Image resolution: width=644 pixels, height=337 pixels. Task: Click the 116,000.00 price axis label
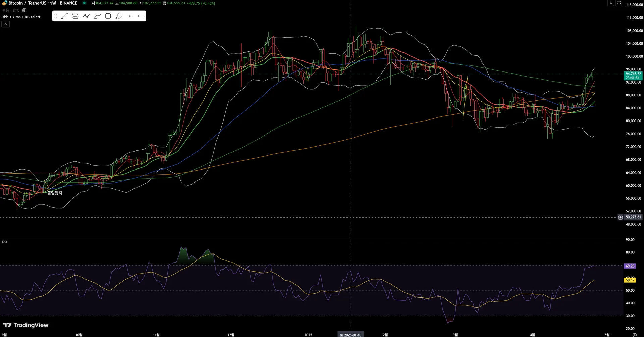click(634, 5)
